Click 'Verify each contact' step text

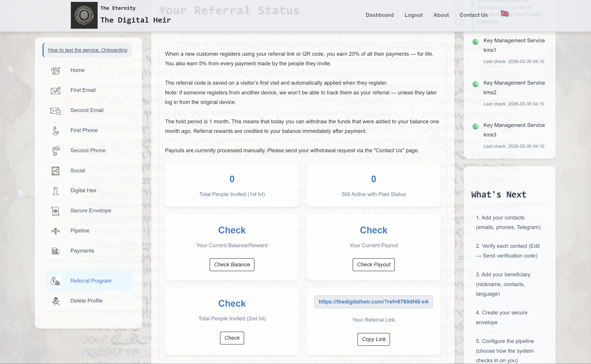(x=508, y=251)
